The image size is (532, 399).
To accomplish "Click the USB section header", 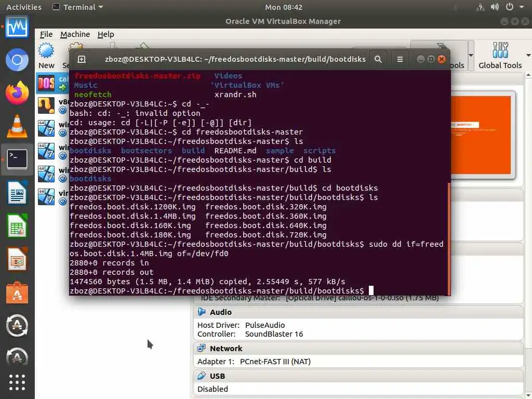I will 358,376.
